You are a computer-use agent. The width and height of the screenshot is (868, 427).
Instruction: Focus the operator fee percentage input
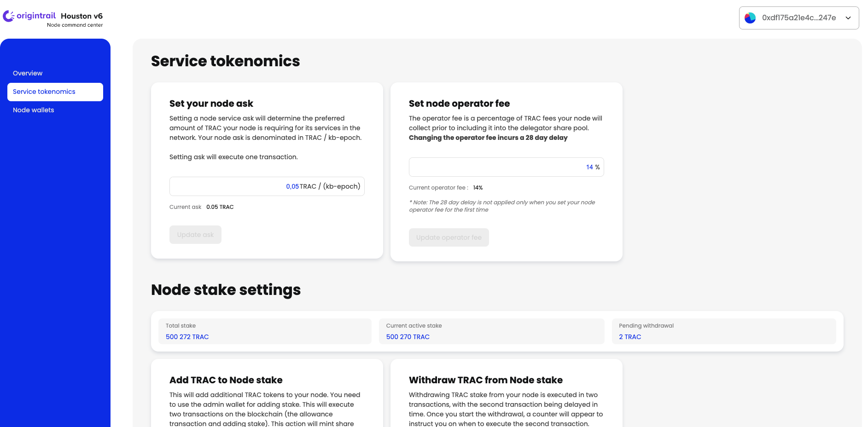tap(507, 167)
